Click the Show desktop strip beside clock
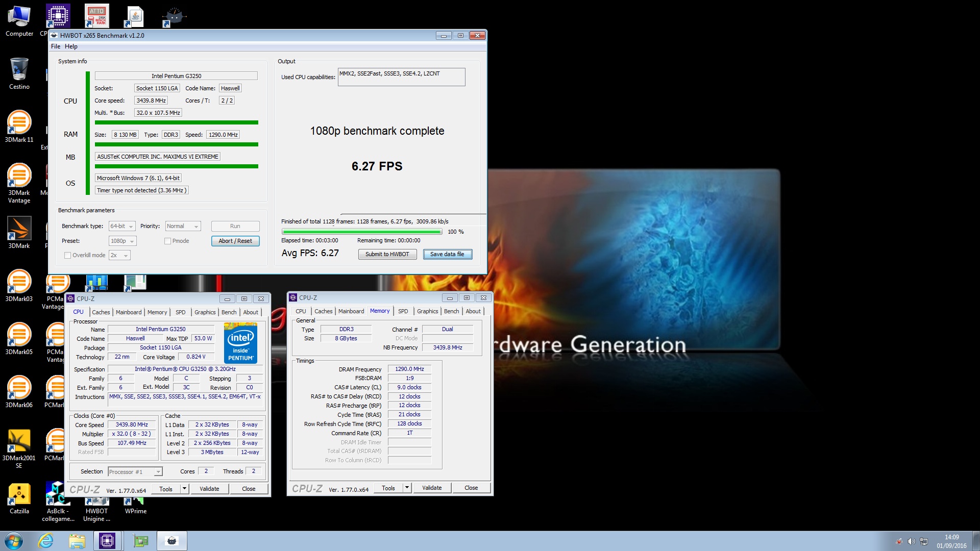This screenshot has width=980, height=551. point(976,541)
